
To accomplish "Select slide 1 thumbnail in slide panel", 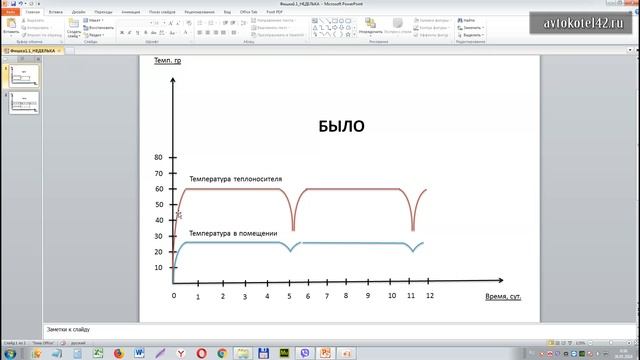I will pos(24,76).
